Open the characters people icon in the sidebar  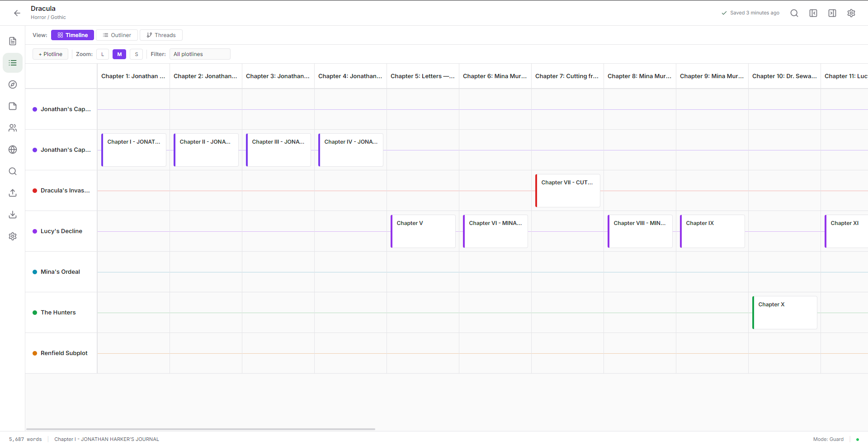(13, 128)
